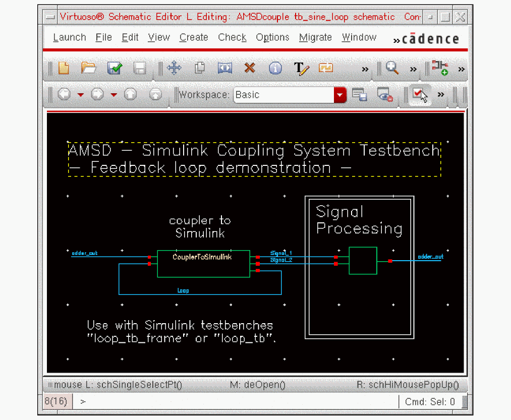Expand zoom toolbar overflow chevron
This screenshot has height=420, width=511.
pyautogui.click(x=413, y=69)
